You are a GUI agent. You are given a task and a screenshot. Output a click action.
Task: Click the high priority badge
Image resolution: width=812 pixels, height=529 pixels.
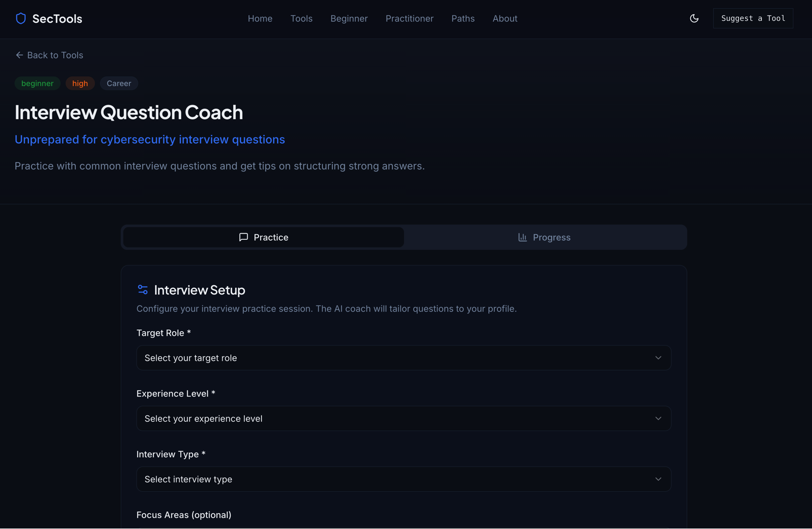point(80,83)
